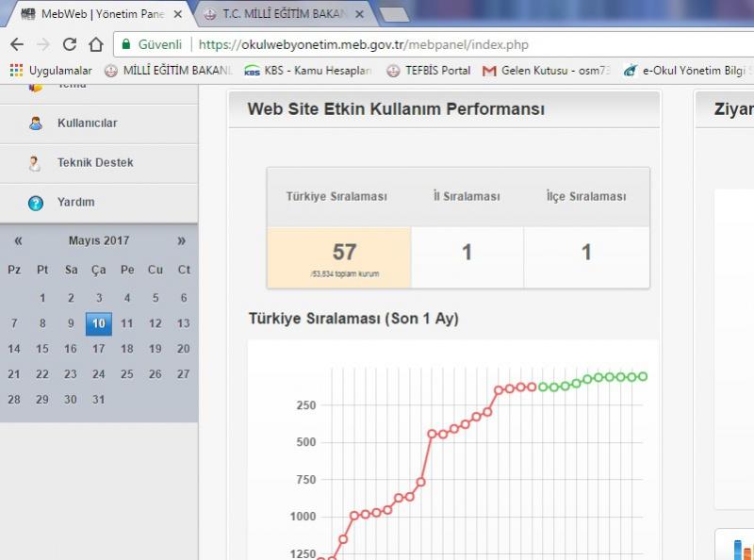This screenshot has height=560, width=754.
Task: Click the green secure padlock icon
Action: click(126, 44)
